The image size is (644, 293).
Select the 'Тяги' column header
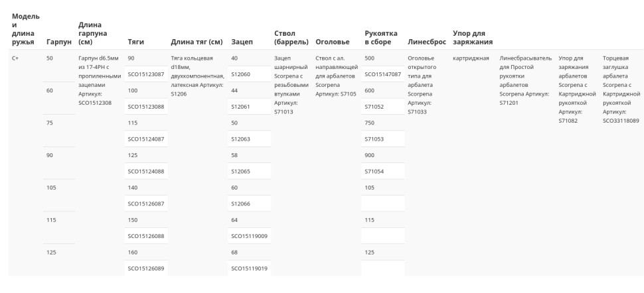(x=136, y=42)
